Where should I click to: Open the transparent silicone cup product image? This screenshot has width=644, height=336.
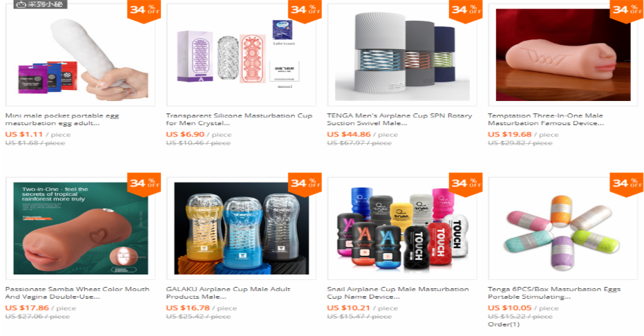(x=241, y=55)
